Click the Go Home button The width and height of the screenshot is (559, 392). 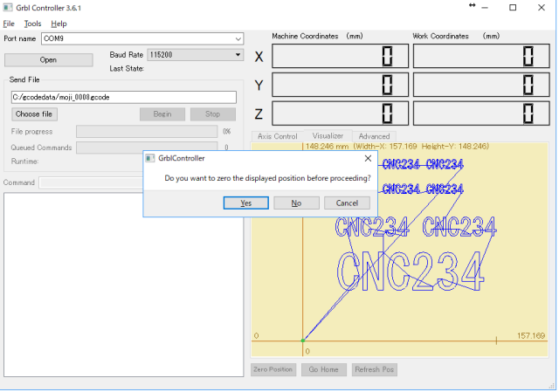point(324,369)
